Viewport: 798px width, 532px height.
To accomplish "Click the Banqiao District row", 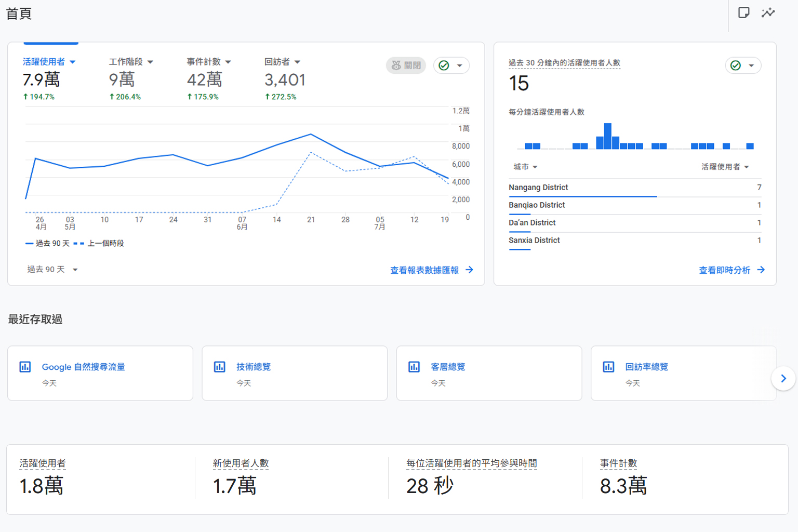I will [635, 205].
